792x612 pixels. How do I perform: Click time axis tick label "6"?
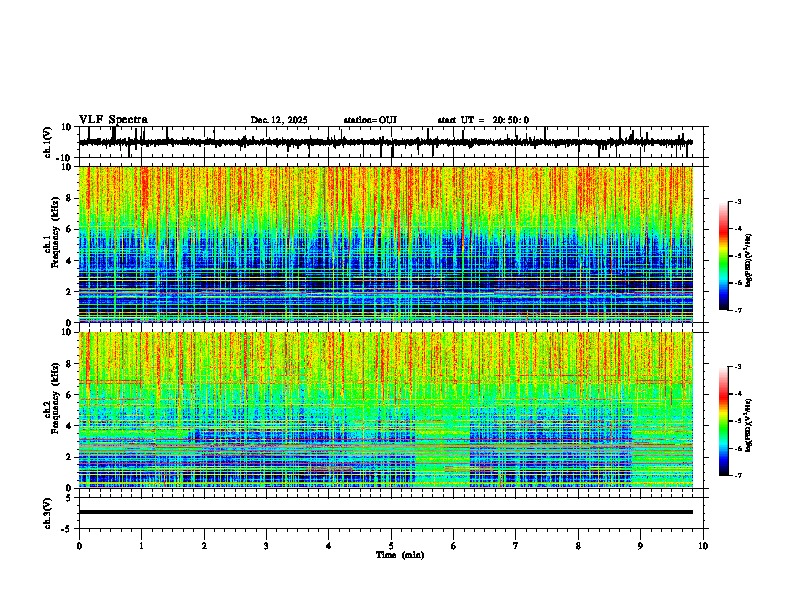454,546
